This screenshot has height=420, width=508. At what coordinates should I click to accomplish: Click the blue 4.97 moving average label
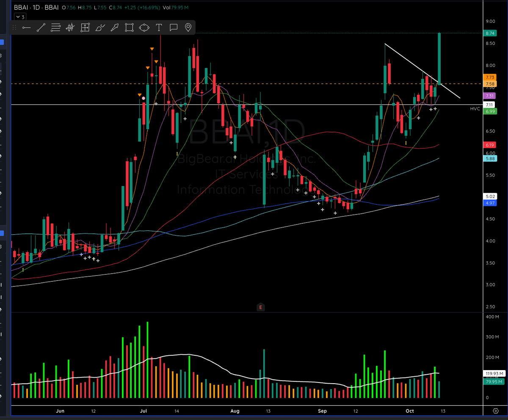click(x=490, y=203)
